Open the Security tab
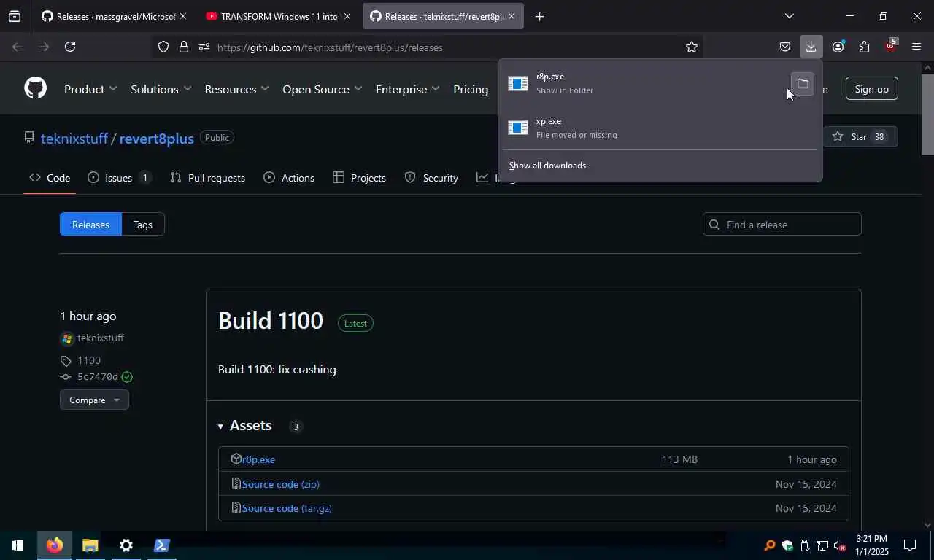 (x=431, y=178)
